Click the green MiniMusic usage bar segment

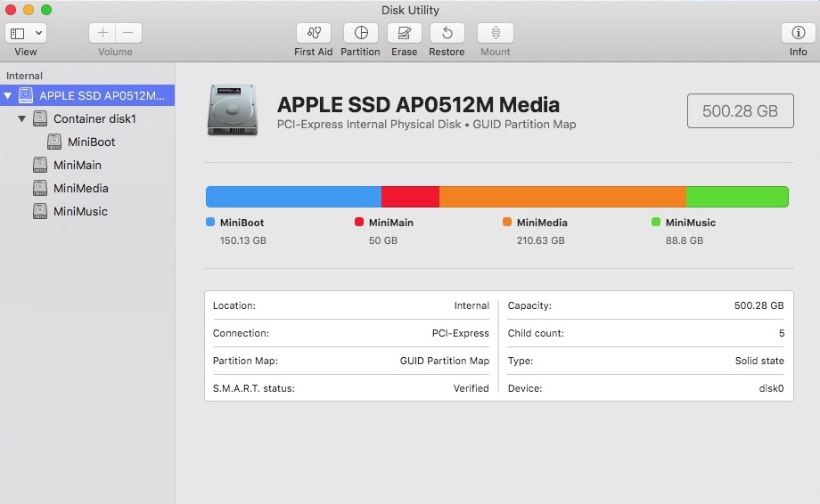(x=737, y=197)
